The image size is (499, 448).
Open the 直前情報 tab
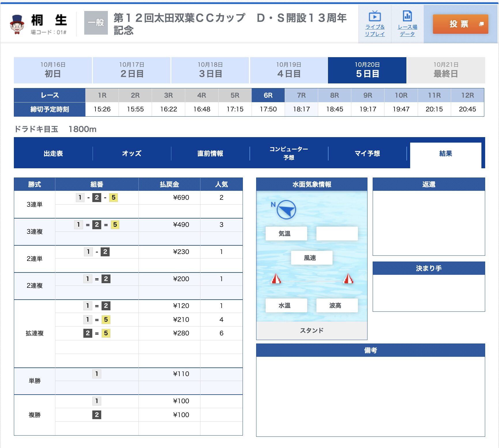click(210, 154)
